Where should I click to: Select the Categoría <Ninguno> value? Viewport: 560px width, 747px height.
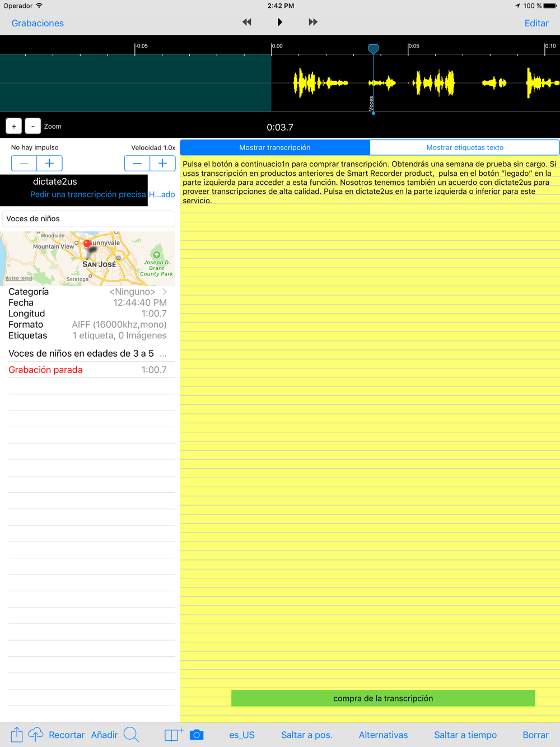[x=132, y=292]
